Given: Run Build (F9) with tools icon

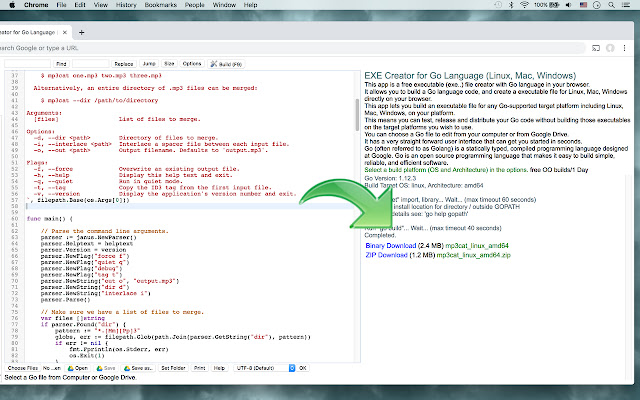Looking at the screenshot, I should coord(227,64).
